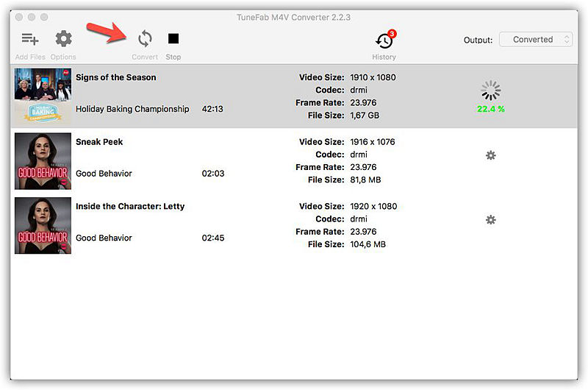The image size is (588, 390).
Task: Select the Signs of the Season title
Action: tap(115, 77)
